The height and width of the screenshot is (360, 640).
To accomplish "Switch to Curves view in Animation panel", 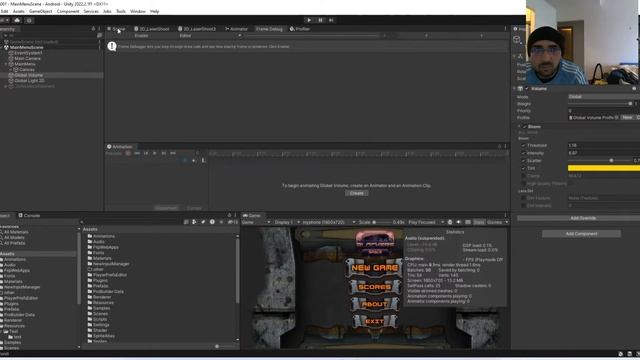I will coord(194,208).
